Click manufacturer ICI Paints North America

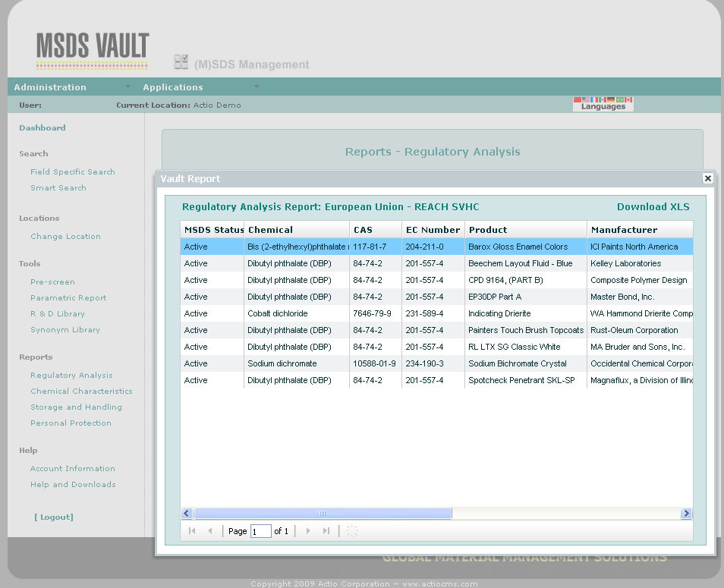tap(634, 247)
